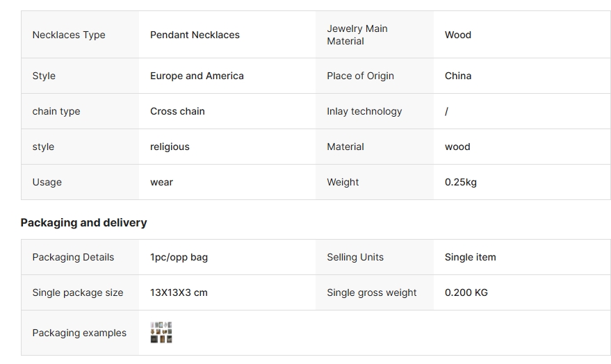This screenshot has height=364, width=611.
Task: Open the packaging examples thumbnail image
Action: point(161,333)
